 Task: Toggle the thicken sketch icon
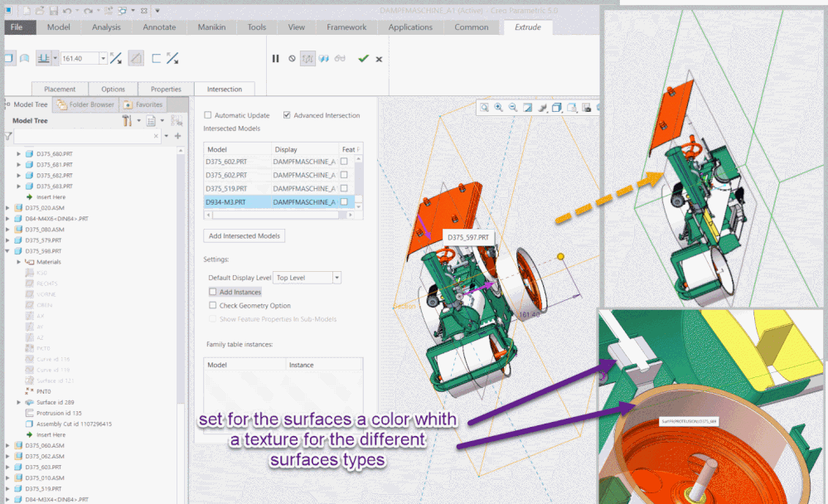coord(157,58)
